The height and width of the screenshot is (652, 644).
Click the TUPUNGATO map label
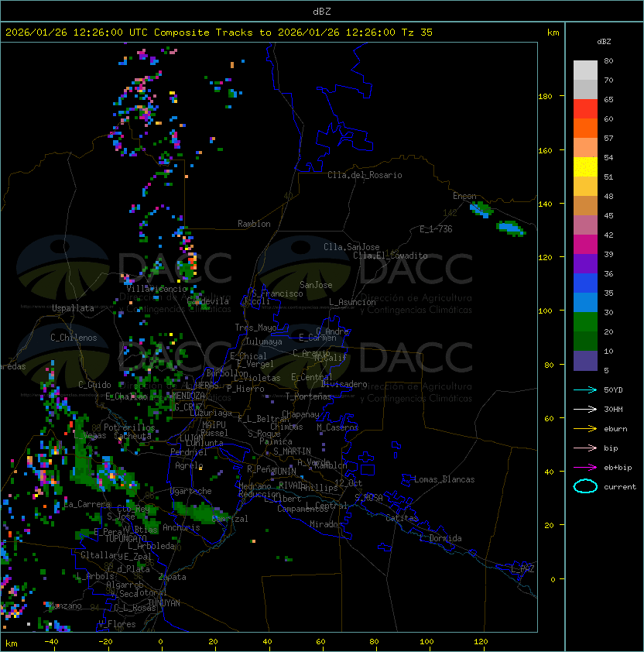125,538
